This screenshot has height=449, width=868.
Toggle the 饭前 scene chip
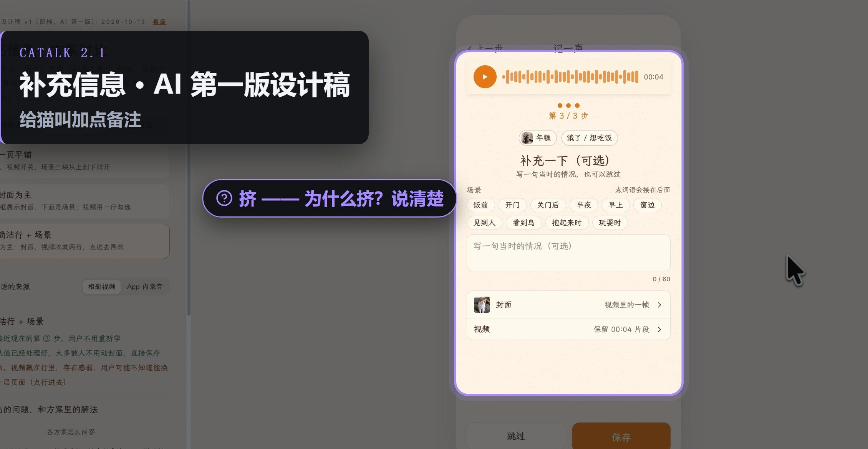481,205
